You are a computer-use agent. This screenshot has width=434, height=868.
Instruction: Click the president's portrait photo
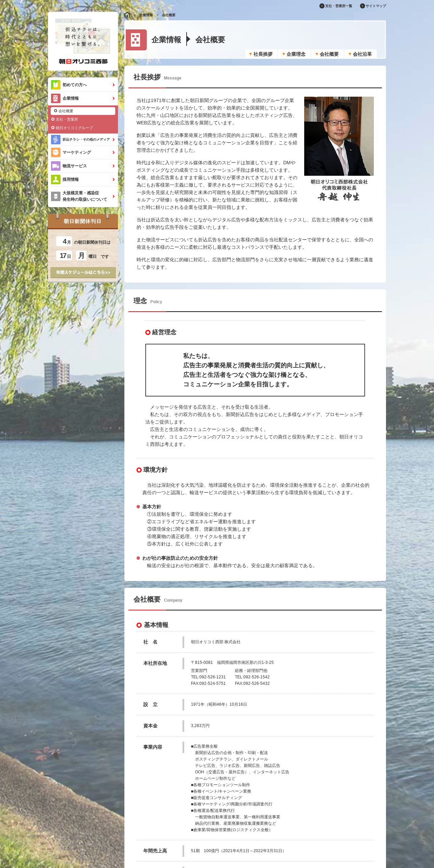(x=339, y=136)
